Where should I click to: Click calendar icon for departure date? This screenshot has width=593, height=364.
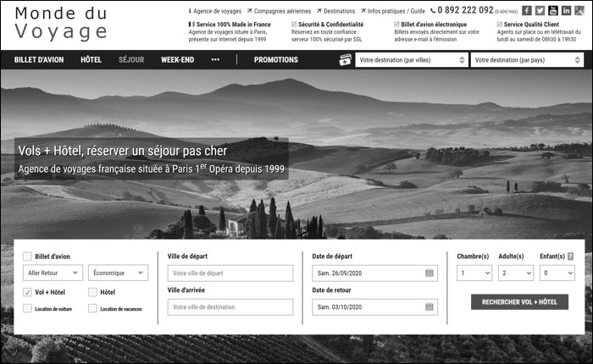pyautogui.click(x=430, y=273)
